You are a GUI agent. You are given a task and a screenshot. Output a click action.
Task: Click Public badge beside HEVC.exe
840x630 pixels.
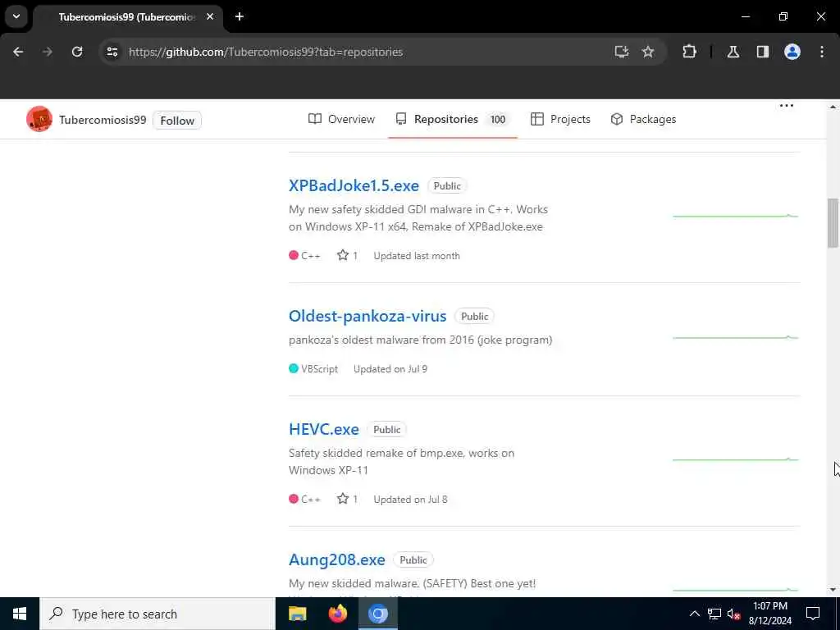pos(386,430)
